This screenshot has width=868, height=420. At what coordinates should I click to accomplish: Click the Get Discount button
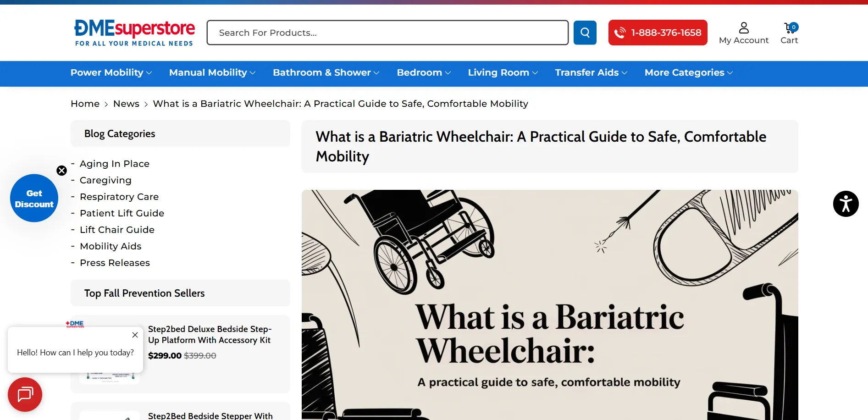point(34,198)
